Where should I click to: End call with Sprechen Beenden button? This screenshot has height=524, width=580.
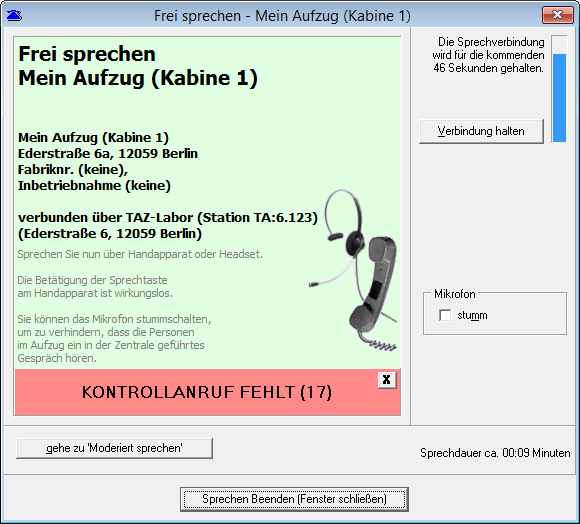[x=294, y=499]
